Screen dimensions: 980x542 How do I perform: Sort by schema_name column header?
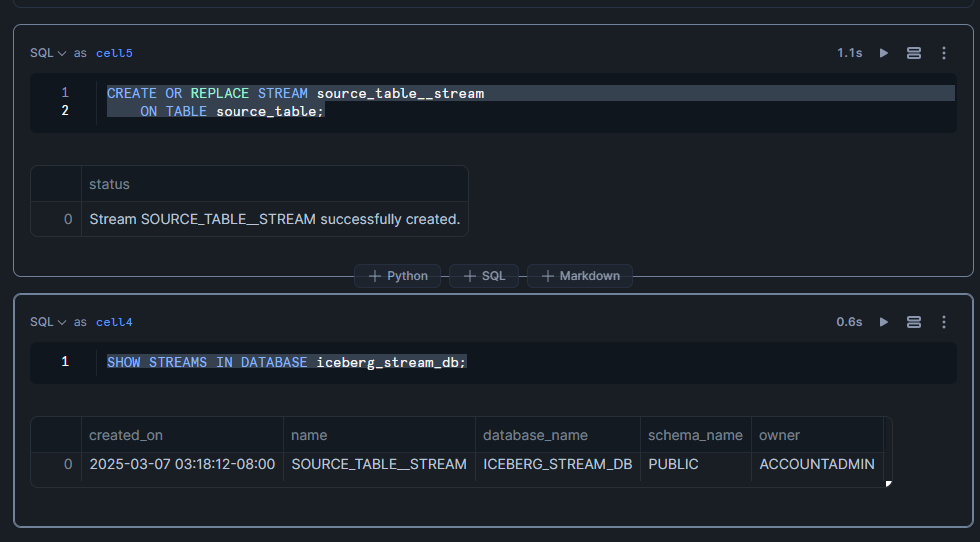pos(695,435)
